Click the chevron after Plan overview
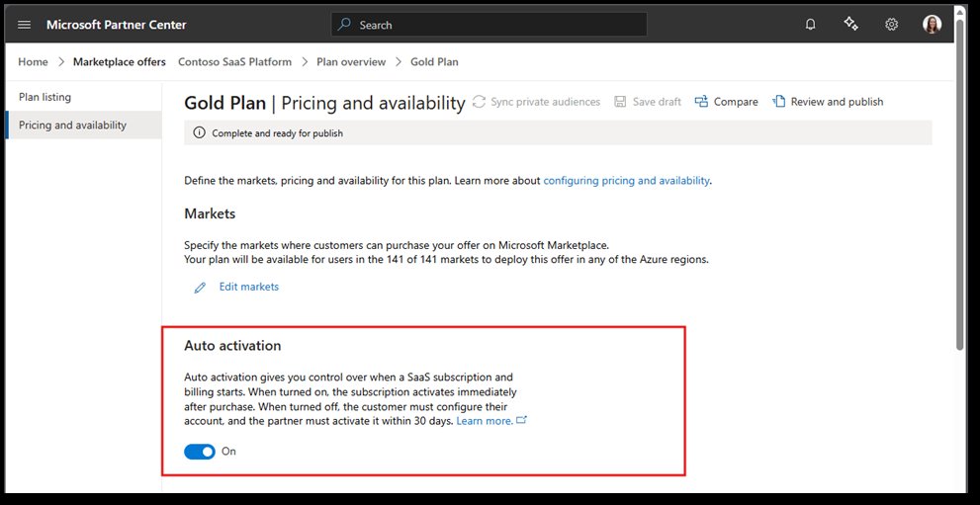This screenshot has width=980, height=505. tap(399, 62)
